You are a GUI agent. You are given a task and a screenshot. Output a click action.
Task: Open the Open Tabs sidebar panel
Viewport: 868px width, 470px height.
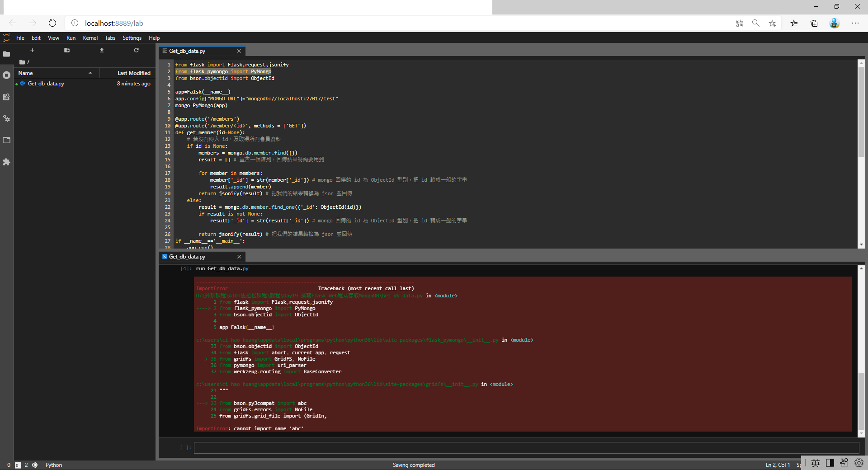click(6, 140)
